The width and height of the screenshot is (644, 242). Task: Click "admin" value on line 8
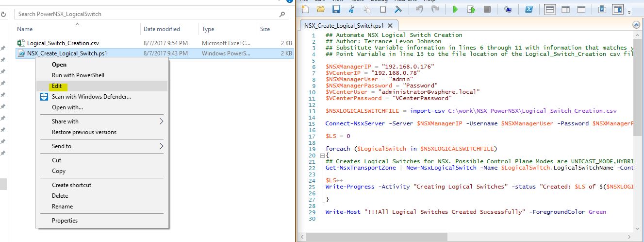click(x=401, y=79)
